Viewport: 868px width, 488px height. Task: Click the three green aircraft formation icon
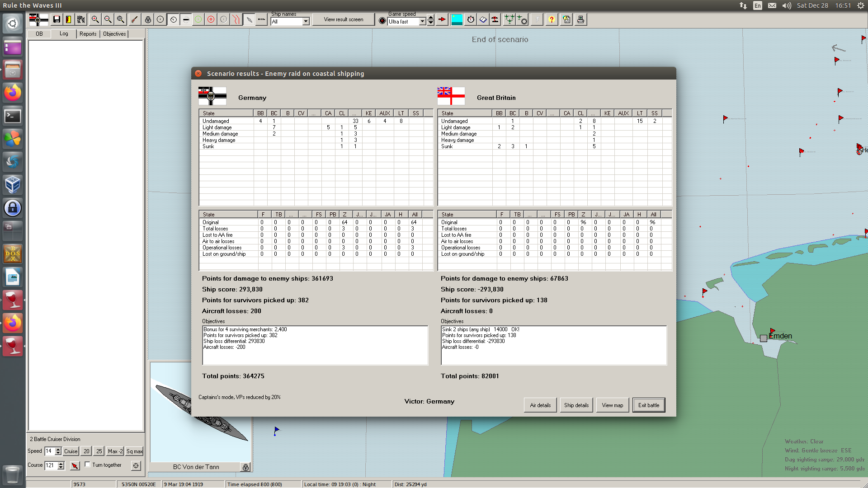(509, 19)
